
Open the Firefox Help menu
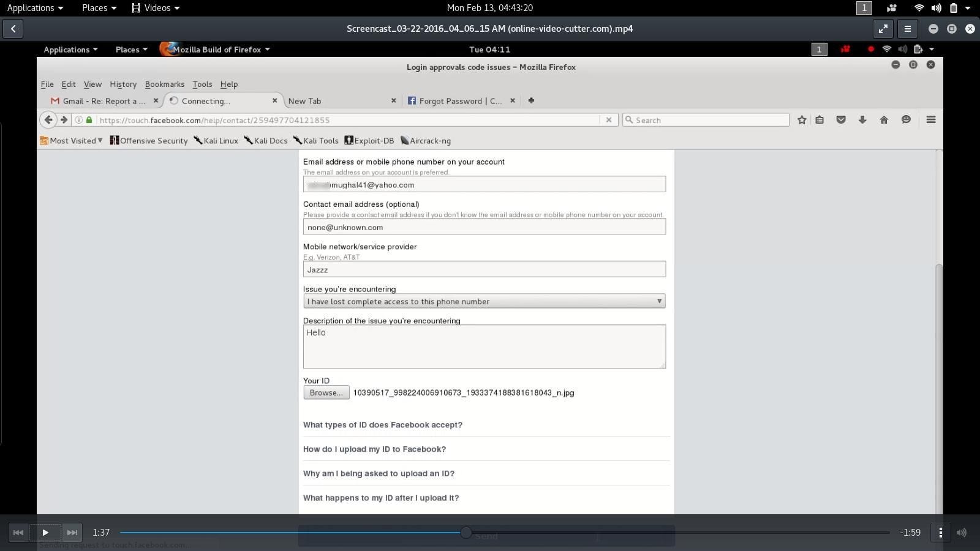click(x=229, y=84)
